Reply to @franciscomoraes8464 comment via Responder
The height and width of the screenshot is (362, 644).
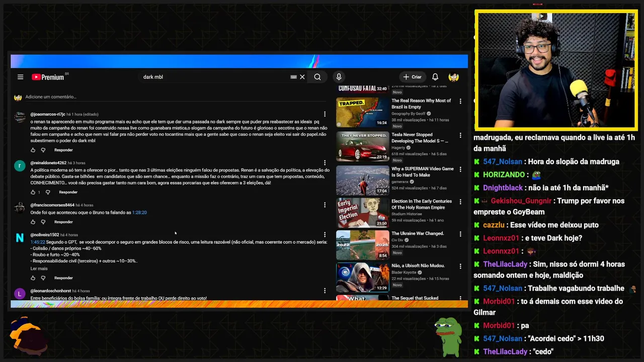click(63, 222)
